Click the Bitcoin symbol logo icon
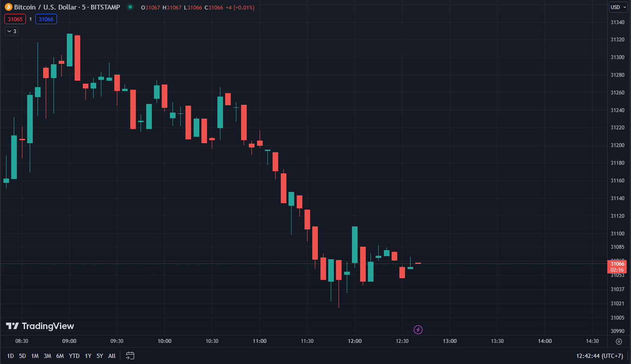This screenshot has height=364, width=631. (8, 7)
